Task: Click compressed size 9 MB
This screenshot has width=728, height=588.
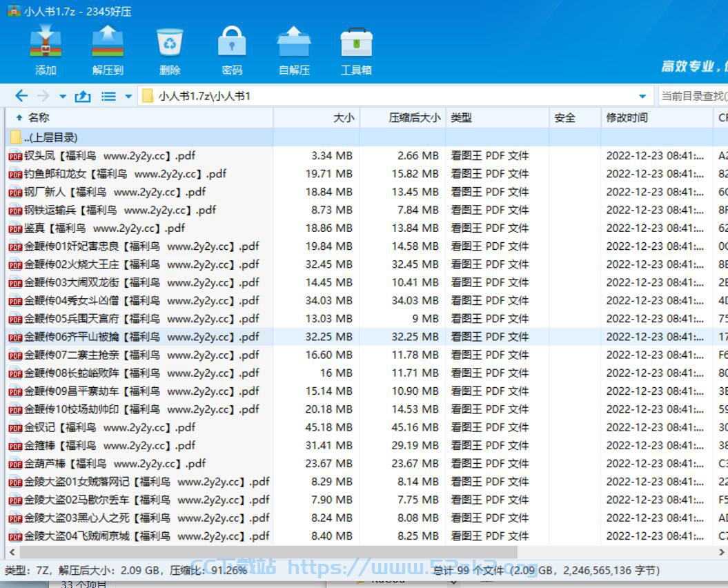Action: (x=425, y=319)
